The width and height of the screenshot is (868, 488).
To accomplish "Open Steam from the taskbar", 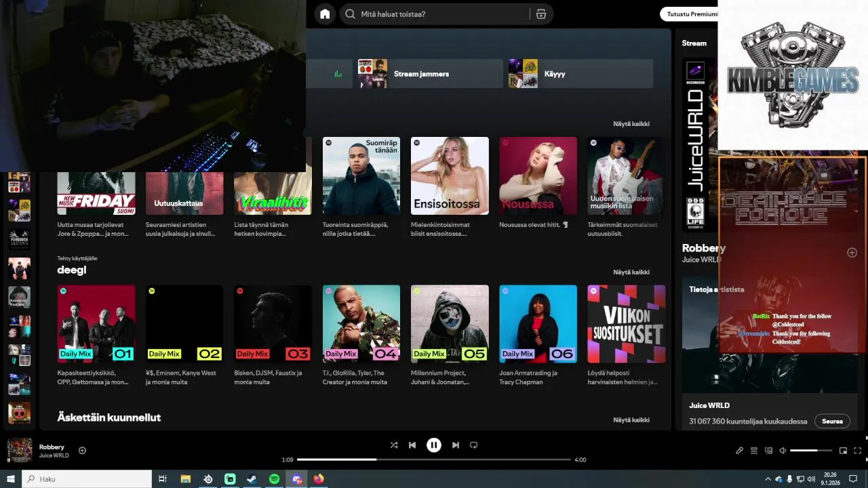I will [252, 479].
